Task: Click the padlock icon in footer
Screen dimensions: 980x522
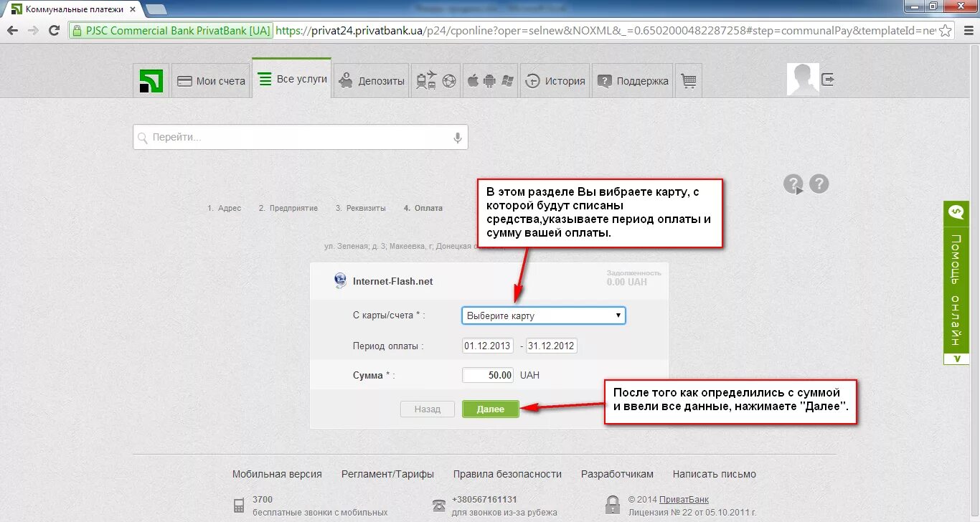Action: pos(613,505)
